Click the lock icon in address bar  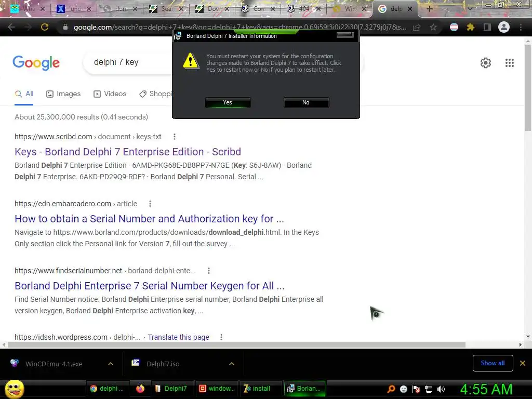pos(65,27)
